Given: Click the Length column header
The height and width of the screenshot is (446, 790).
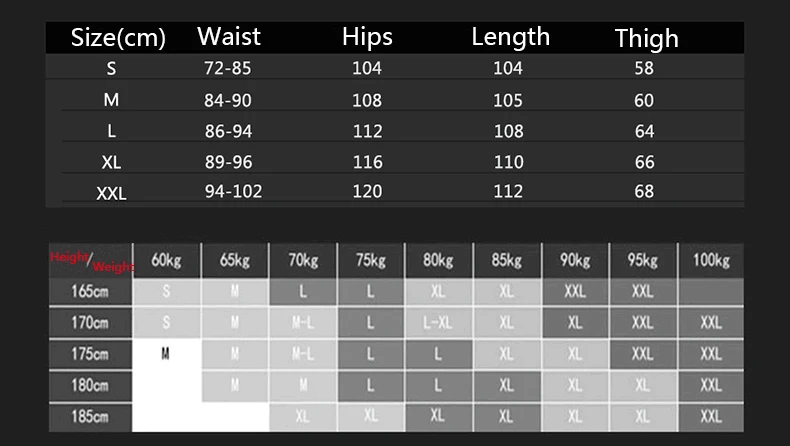Looking at the screenshot, I should [x=510, y=37].
